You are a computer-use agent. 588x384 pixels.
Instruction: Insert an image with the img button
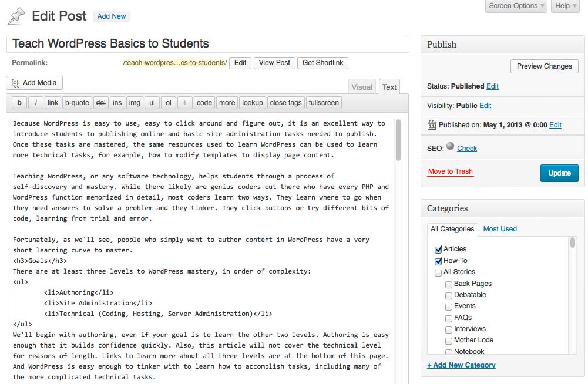click(x=135, y=103)
